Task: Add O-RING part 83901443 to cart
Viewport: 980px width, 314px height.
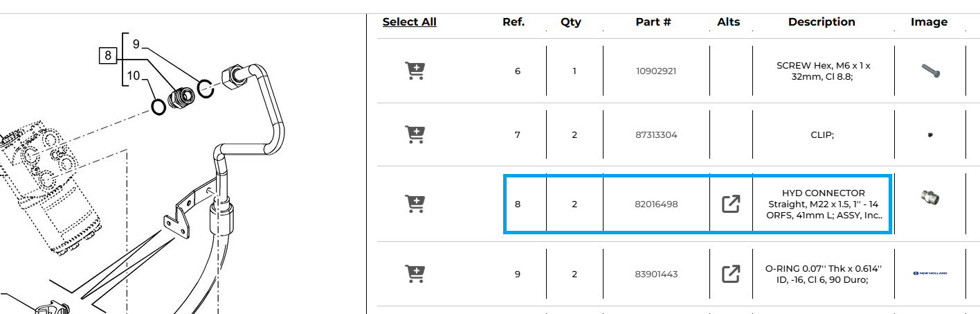Action: coord(415,274)
